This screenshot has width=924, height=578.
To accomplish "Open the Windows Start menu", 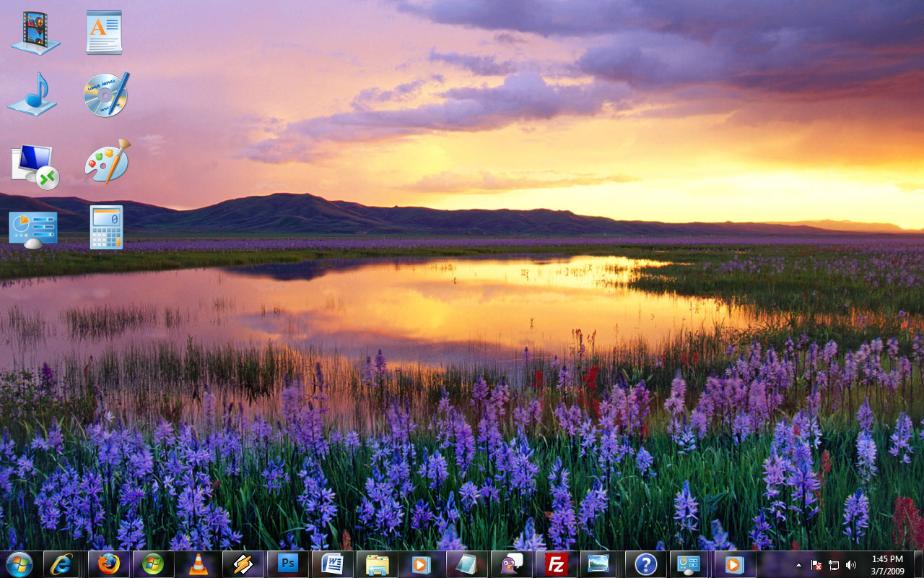I will tap(19, 564).
